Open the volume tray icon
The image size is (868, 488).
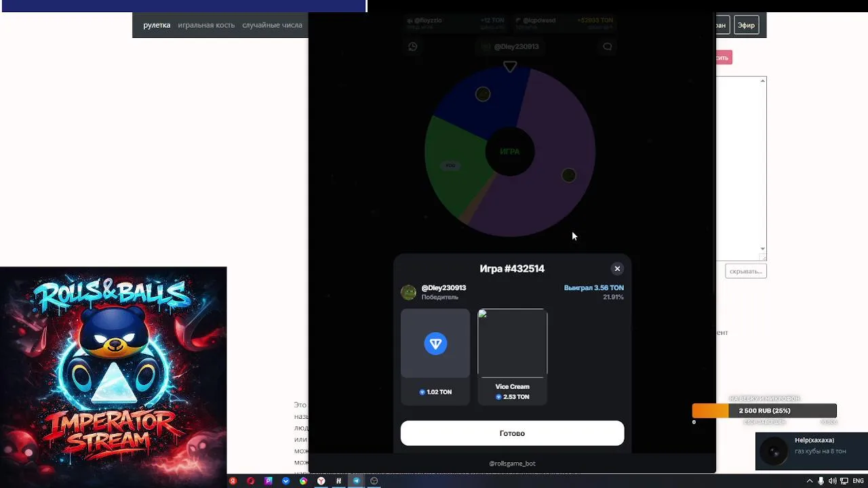pyautogui.click(x=832, y=481)
